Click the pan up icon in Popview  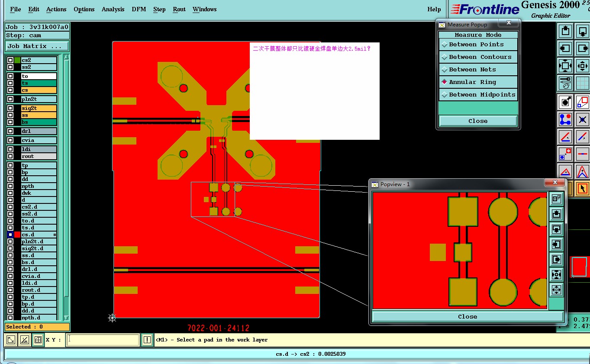pyautogui.click(x=556, y=214)
